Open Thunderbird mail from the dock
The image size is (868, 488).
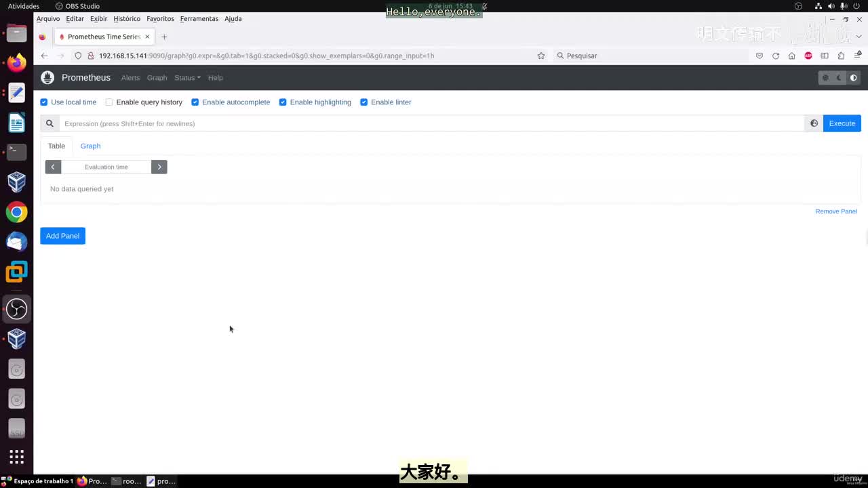[x=16, y=242]
